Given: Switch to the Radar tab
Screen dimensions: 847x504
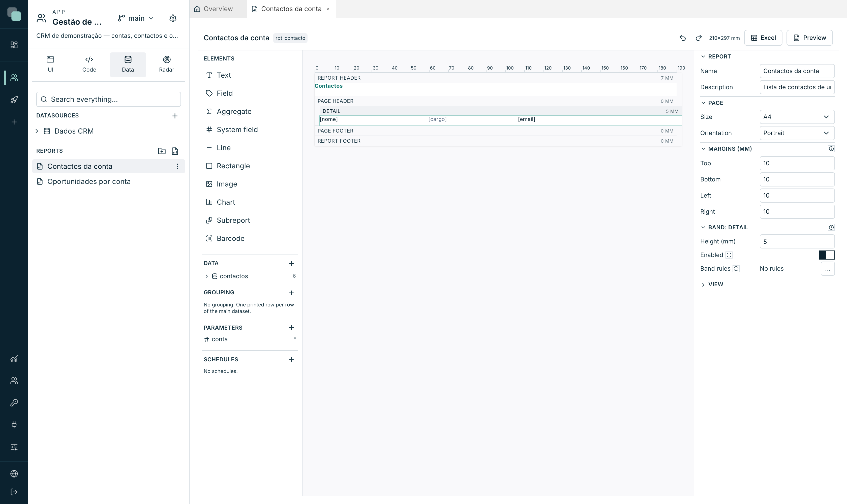Looking at the screenshot, I should [166, 65].
